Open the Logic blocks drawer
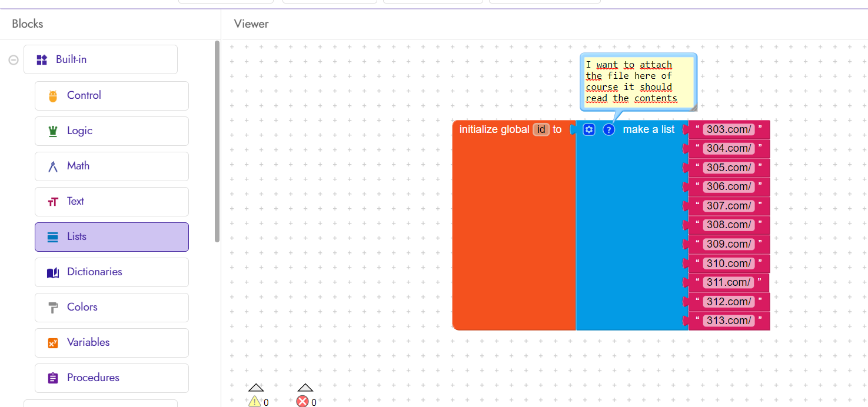The width and height of the screenshot is (868, 407). tap(112, 131)
